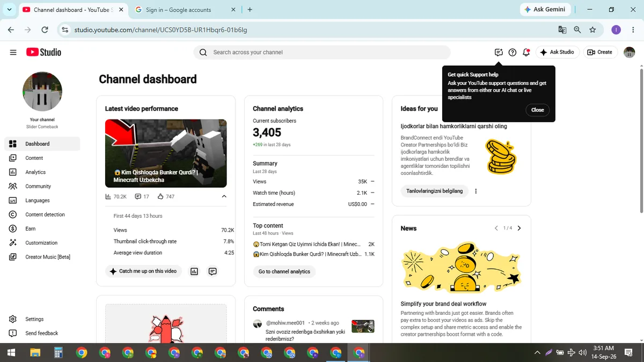The height and width of the screenshot is (362, 644).
Task: Click the YouTube Studio logo
Action: 43,52
